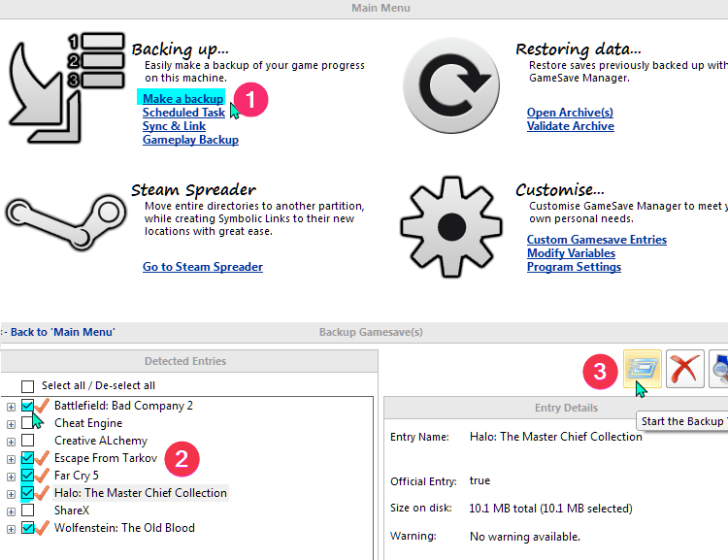This screenshot has height=560, width=728.
Task: Open the Gameplay Backup link
Action: click(190, 140)
